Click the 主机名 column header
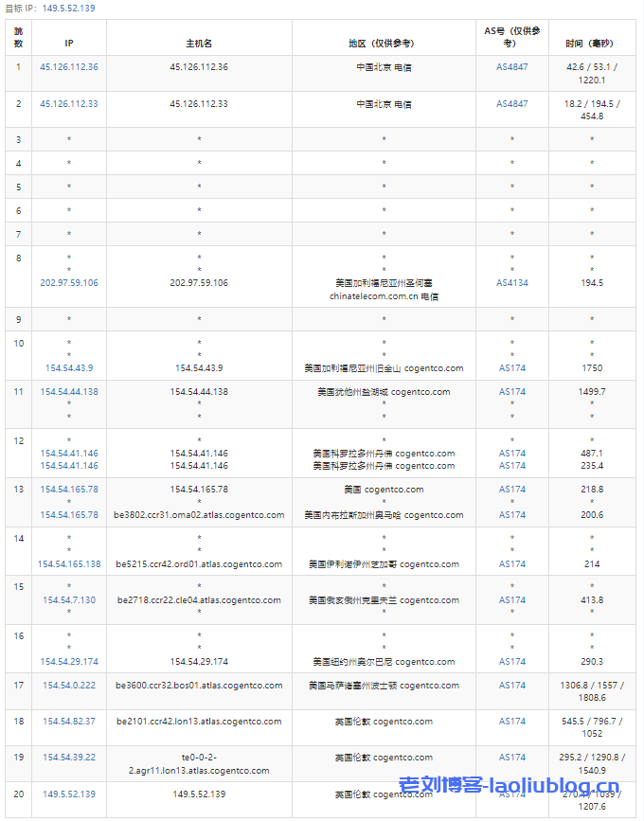This screenshot has width=644, height=821. coord(199,43)
